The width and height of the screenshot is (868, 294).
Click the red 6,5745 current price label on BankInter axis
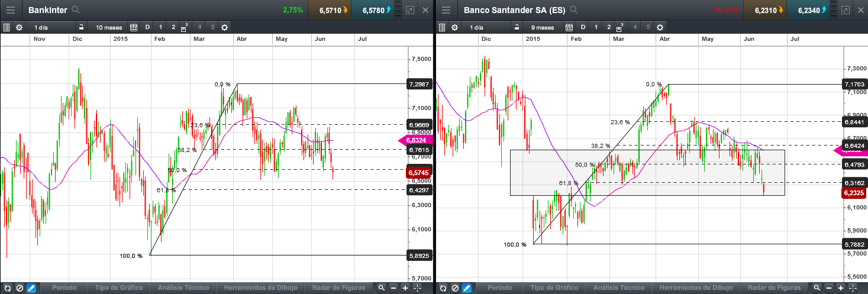click(419, 173)
